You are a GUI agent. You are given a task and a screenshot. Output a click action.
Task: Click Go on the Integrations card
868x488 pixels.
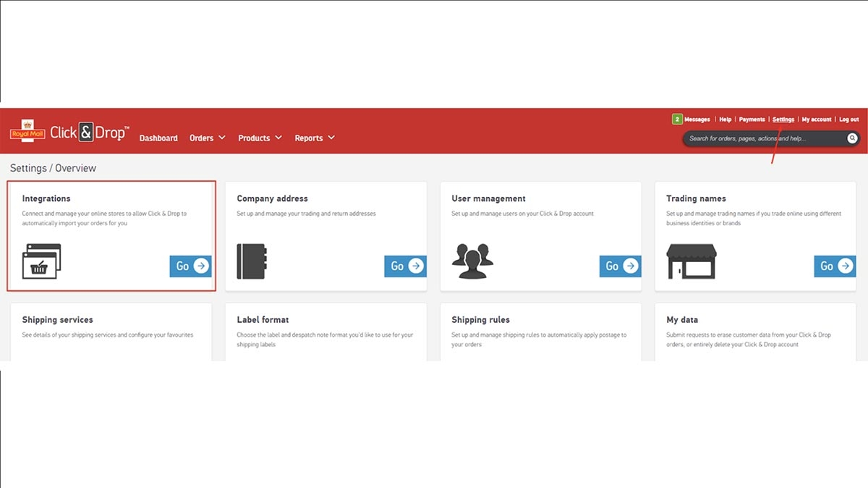[x=190, y=266]
